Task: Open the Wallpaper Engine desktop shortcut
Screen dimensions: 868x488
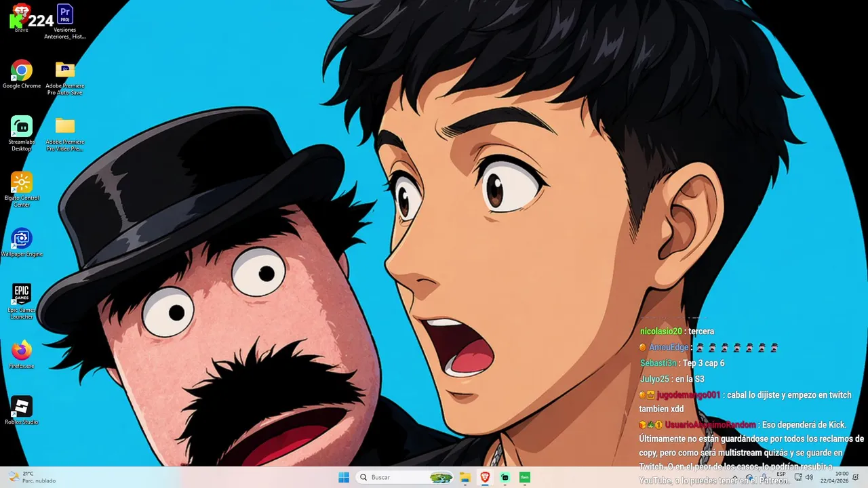Action: [22, 243]
